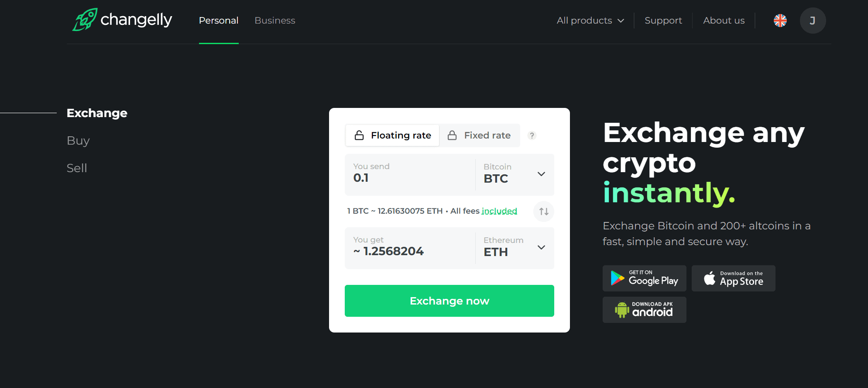
Task: Switch to the Business tab
Action: pos(274,21)
